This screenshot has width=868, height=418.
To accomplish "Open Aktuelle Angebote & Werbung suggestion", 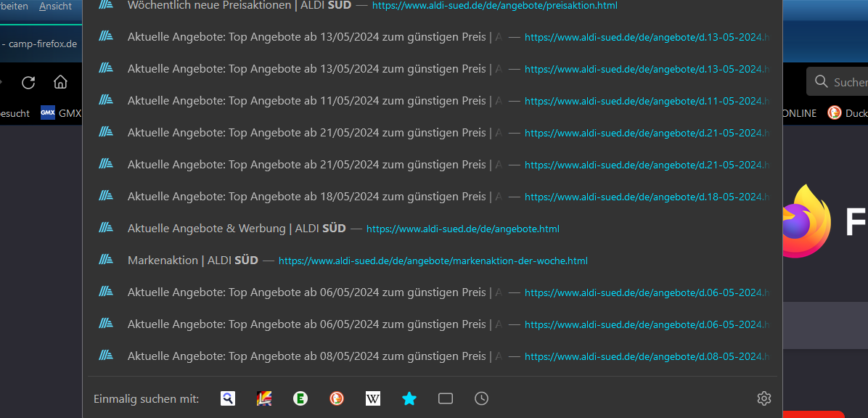I will tap(433, 229).
